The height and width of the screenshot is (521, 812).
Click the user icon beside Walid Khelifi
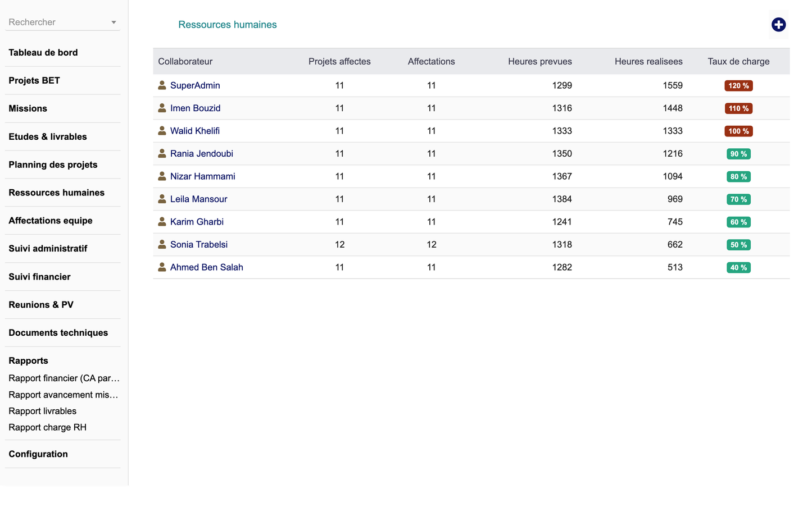[162, 130]
